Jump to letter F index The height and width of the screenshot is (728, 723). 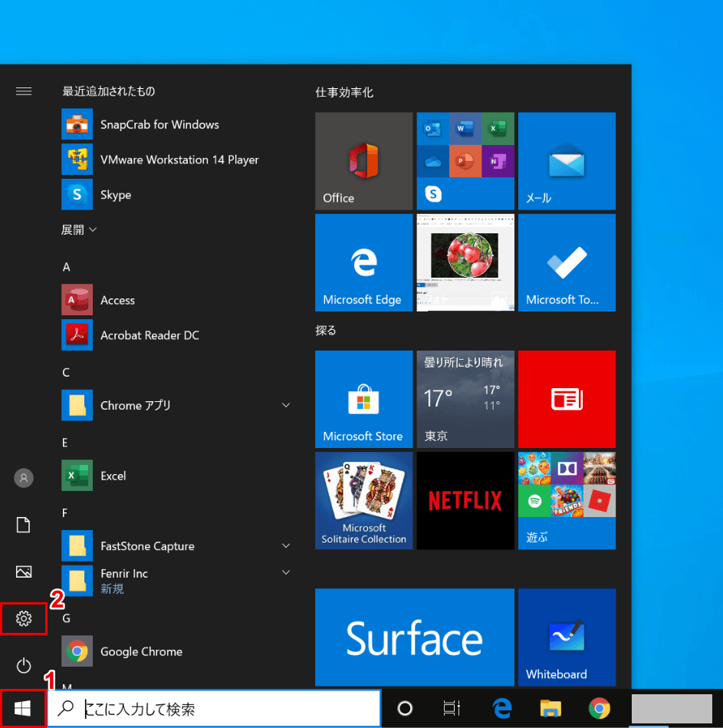pos(65,512)
